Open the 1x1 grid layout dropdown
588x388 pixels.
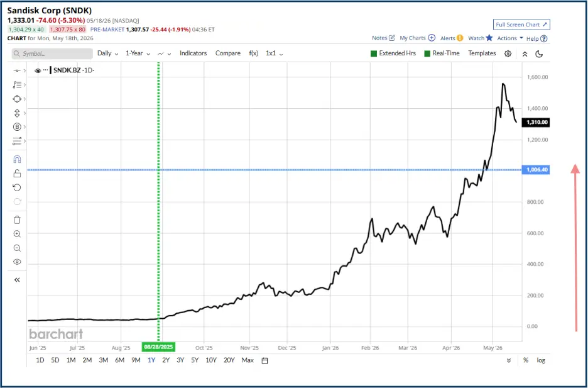[x=274, y=53]
